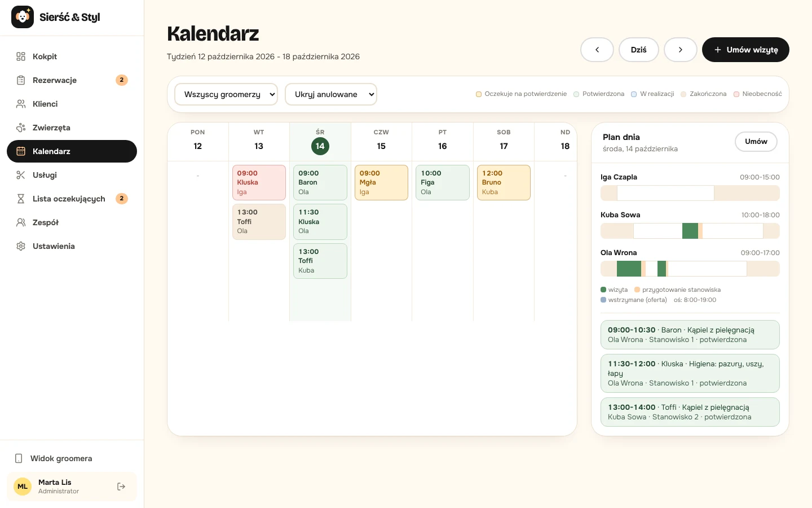The width and height of the screenshot is (812, 508).
Task: Open Tuesday 09:00 Kluska appointment
Action: click(259, 182)
